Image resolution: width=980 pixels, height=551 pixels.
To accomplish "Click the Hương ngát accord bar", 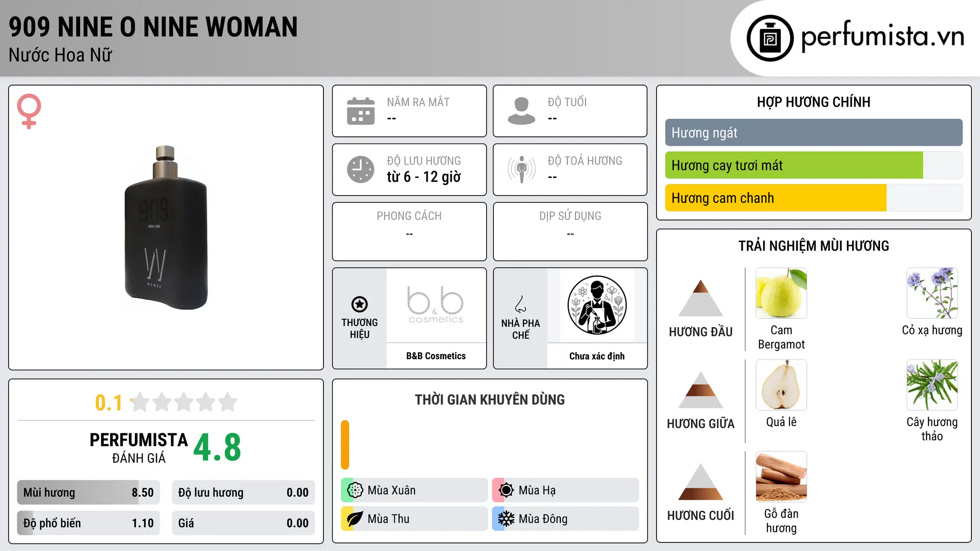I will [x=814, y=132].
